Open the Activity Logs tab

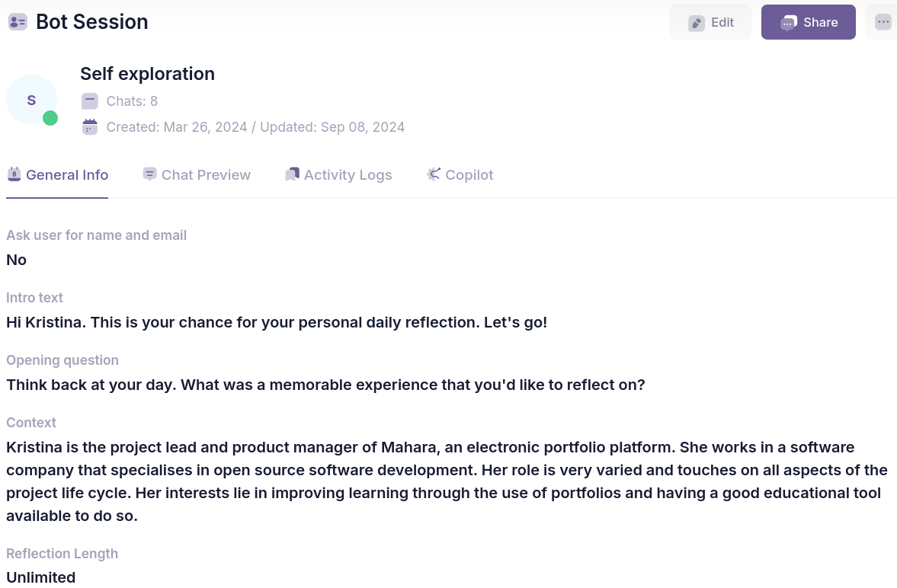(x=348, y=175)
